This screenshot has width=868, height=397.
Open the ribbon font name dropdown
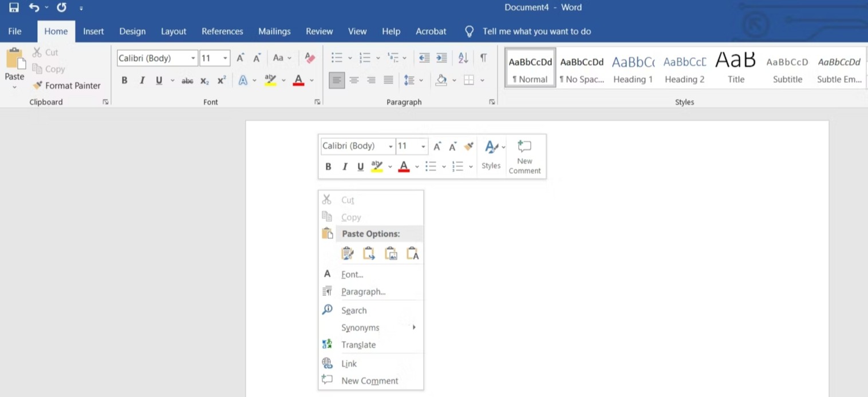pos(193,58)
